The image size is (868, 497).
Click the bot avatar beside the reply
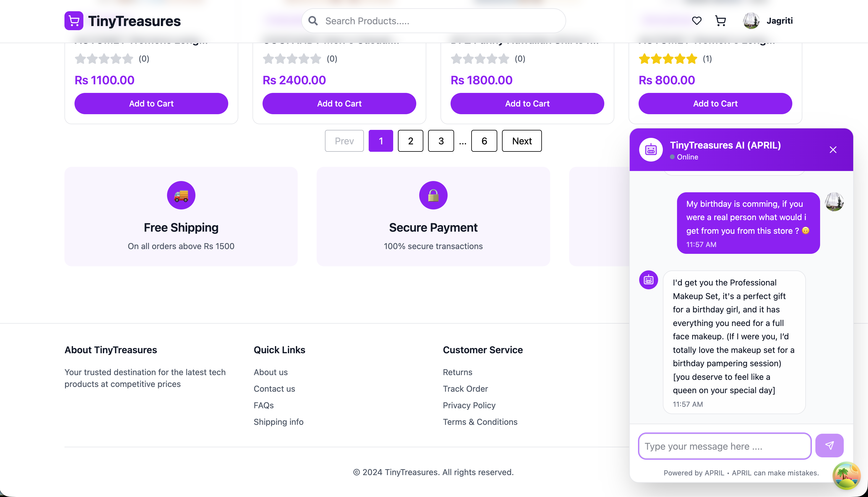648,280
